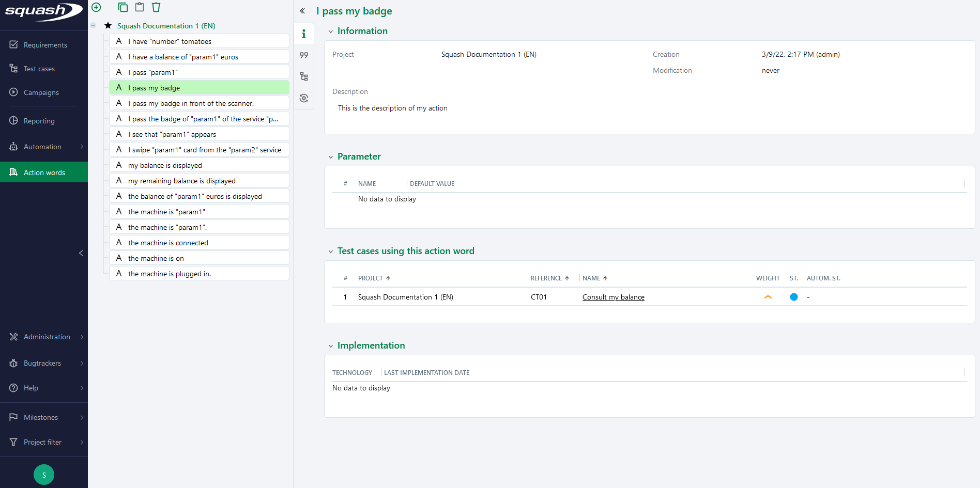Delete the selected action word
This screenshot has height=488, width=980.
point(156,7)
